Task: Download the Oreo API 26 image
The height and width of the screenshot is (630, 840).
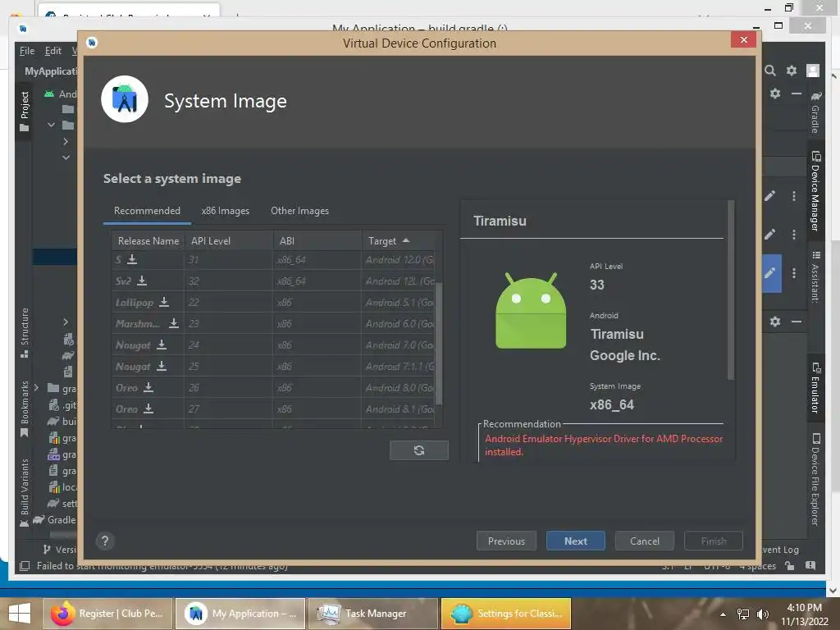Action: tap(148, 387)
